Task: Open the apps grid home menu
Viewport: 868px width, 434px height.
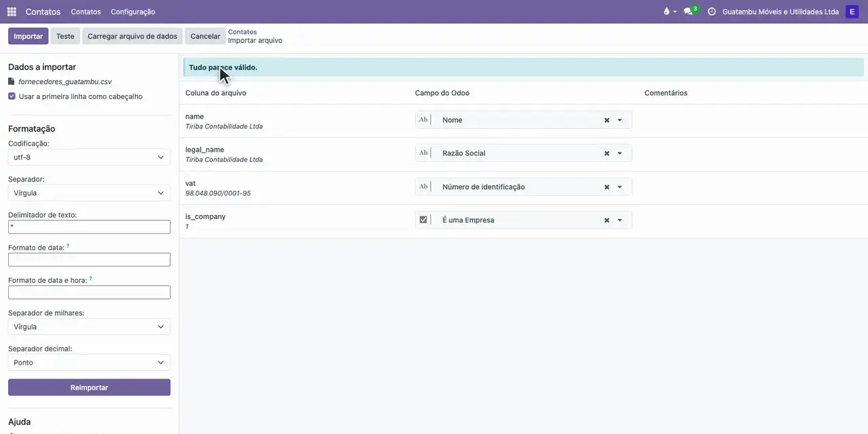Action: coord(12,12)
